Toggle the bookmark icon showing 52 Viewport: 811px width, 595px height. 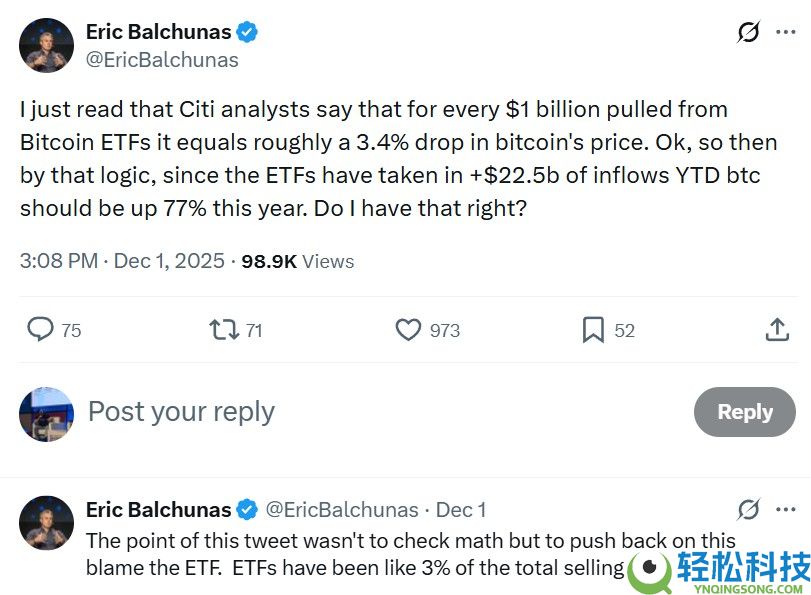(x=592, y=330)
